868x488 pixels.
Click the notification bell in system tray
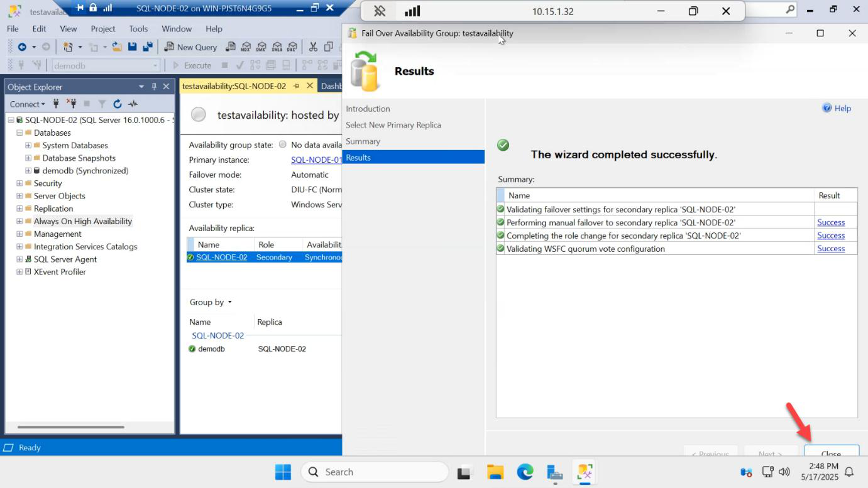tap(849, 472)
